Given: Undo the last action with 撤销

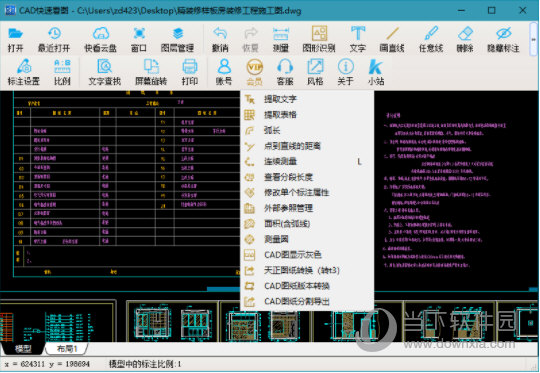Looking at the screenshot, I should tap(220, 39).
